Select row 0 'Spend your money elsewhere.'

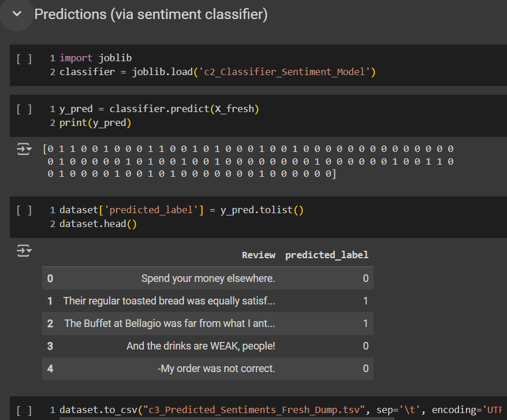click(x=208, y=278)
